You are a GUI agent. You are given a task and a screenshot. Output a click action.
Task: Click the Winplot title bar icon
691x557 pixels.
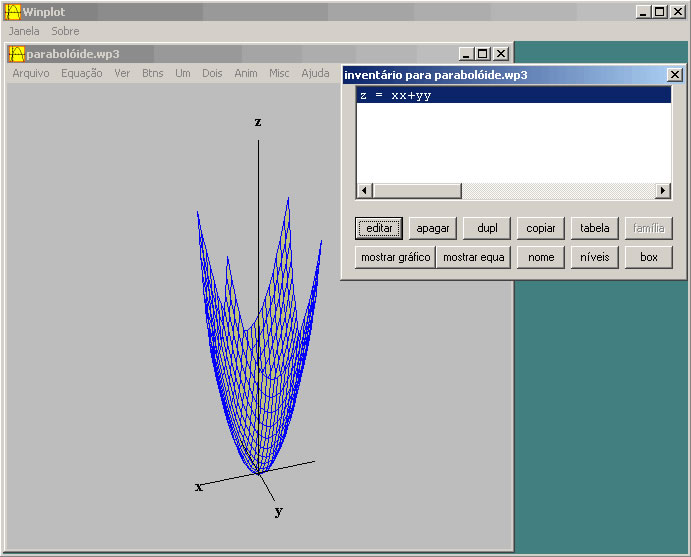[13, 12]
